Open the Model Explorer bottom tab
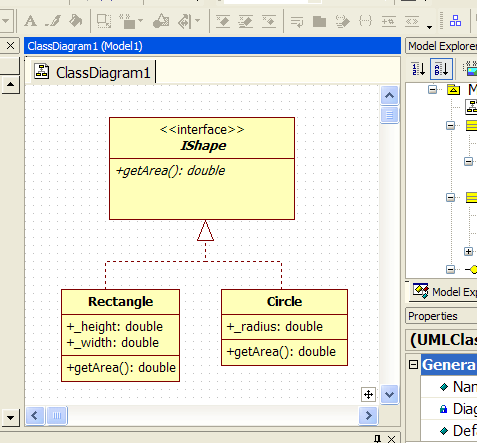The width and height of the screenshot is (477, 443). click(x=443, y=291)
